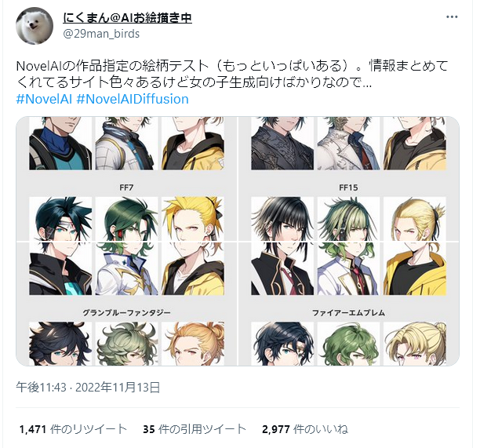
Task: Open the three-dot more options menu
Action: click(x=452, y=17)
